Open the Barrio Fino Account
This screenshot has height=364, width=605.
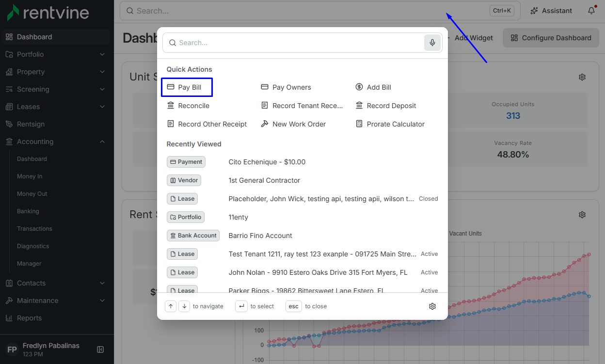point(302,236)
